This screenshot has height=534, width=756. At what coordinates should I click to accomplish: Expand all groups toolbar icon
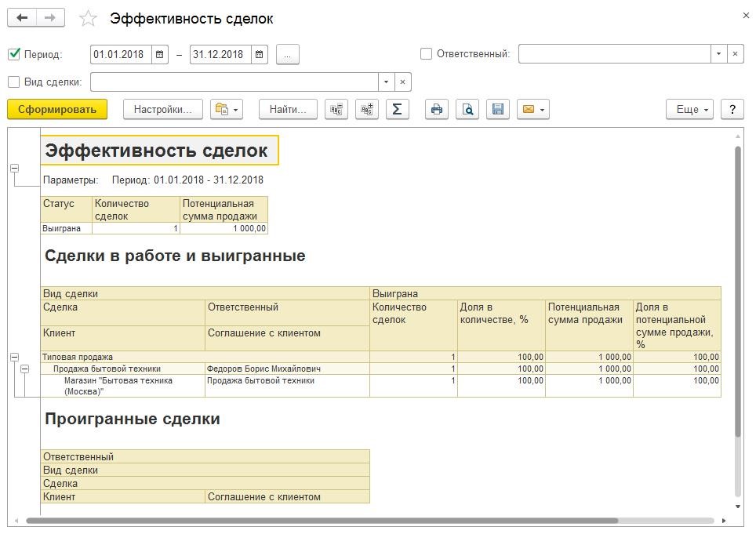(367, 110)
